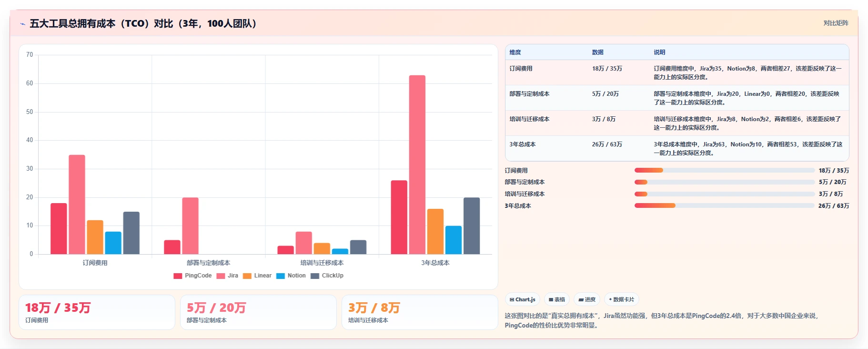Image resolution: width=868 pixels, height=349 pixels.
Task: Click the 培训与迁移成本 x-axis label under the chart
Action: (322, 263)
